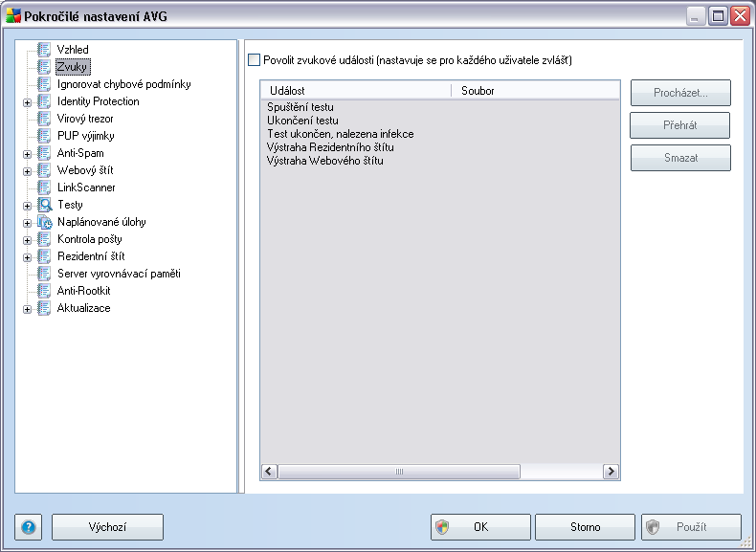The image size is (756, 552).
Task: Click the Rezidentní štít icon
Action: pos(44,256)
